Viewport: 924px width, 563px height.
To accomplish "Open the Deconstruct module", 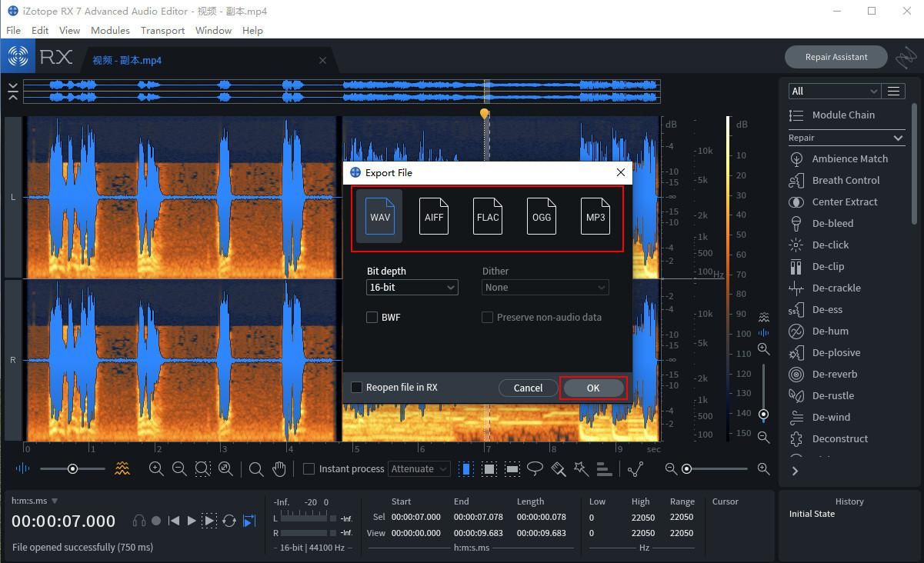I will pos(829,438).
